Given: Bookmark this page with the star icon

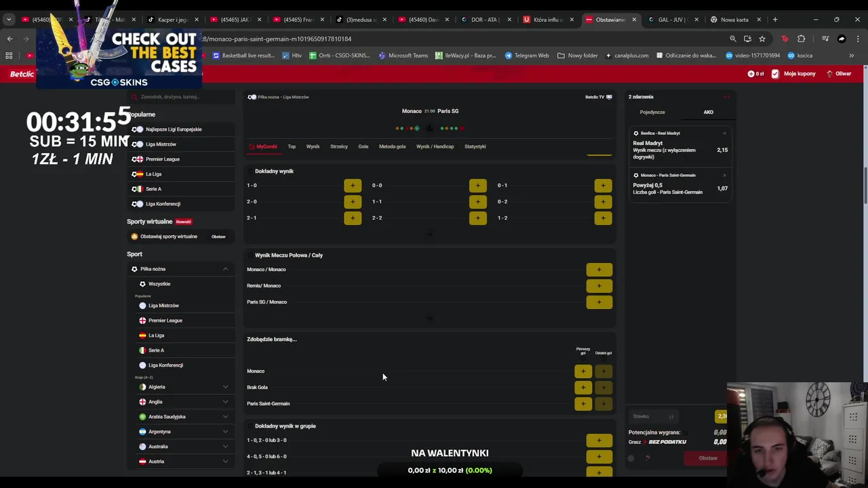Looking at the screenshot, I should tap(762, 39).
